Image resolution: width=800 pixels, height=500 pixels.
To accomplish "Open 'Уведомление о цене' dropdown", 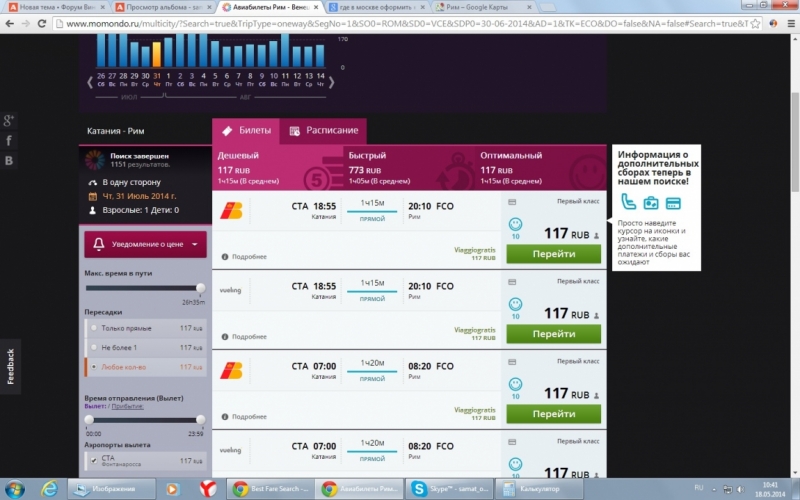I will (146, 244).
